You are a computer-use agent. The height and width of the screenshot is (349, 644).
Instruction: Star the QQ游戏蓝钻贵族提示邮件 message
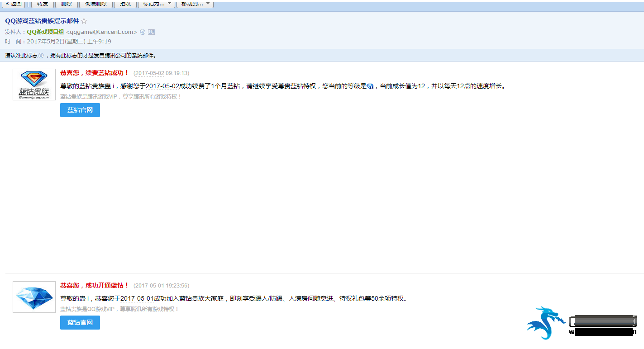84,21
